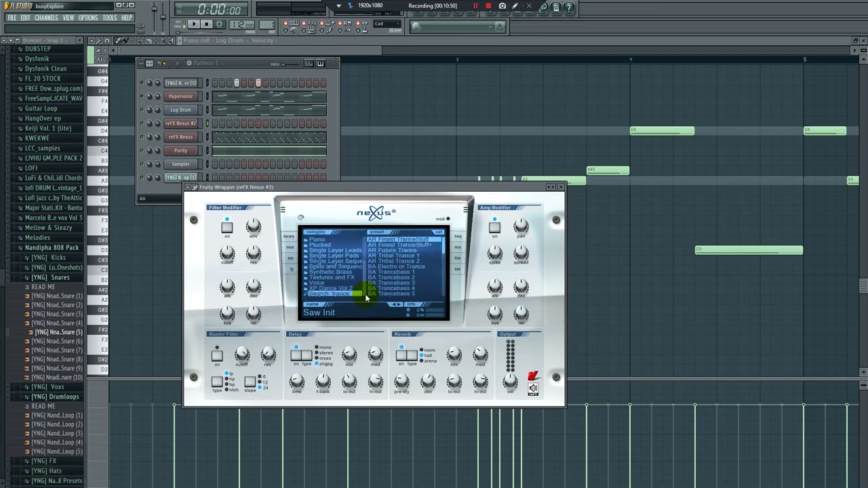The image size is (868, 488).
Task: Take a screenshot with the recorder camera icon
Action: 502,6
